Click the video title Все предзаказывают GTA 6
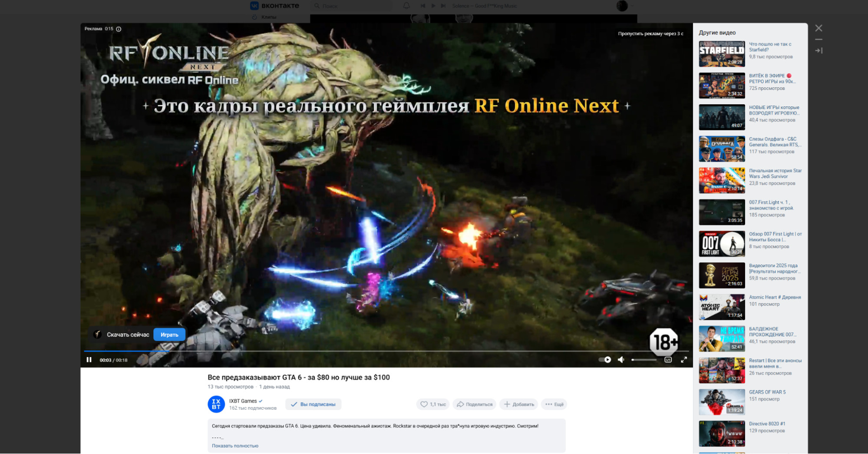This screenshot has height=454, width=868. click(299, 378)
